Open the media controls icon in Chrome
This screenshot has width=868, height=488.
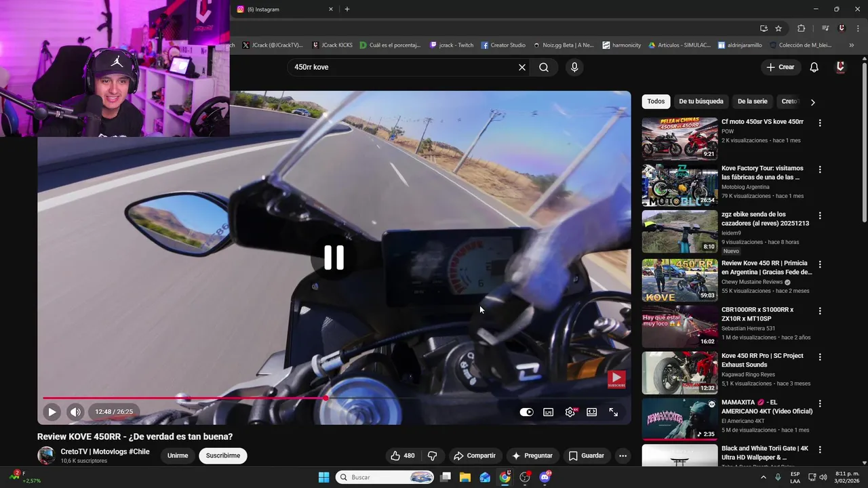(x=825, y=28)
